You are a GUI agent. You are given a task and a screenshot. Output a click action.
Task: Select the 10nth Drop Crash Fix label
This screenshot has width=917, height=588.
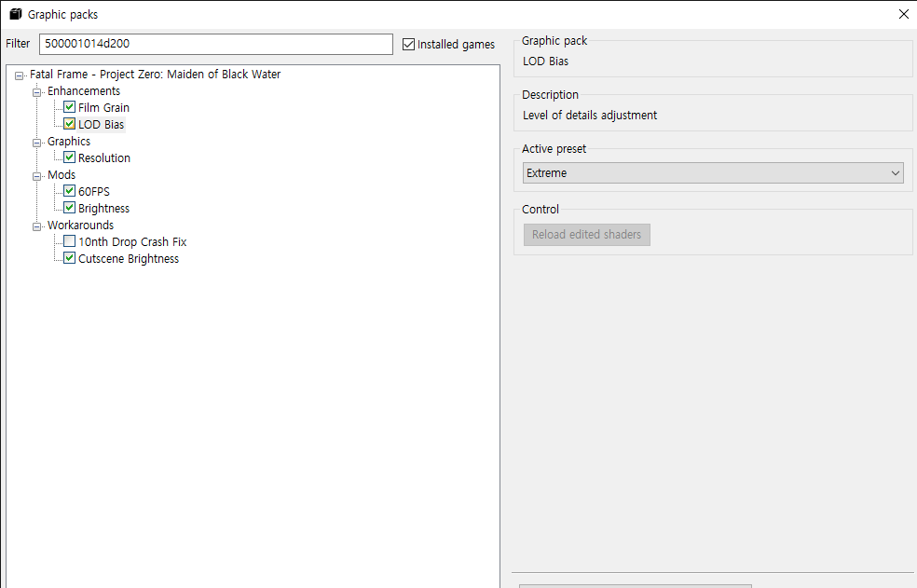point(132,241)
